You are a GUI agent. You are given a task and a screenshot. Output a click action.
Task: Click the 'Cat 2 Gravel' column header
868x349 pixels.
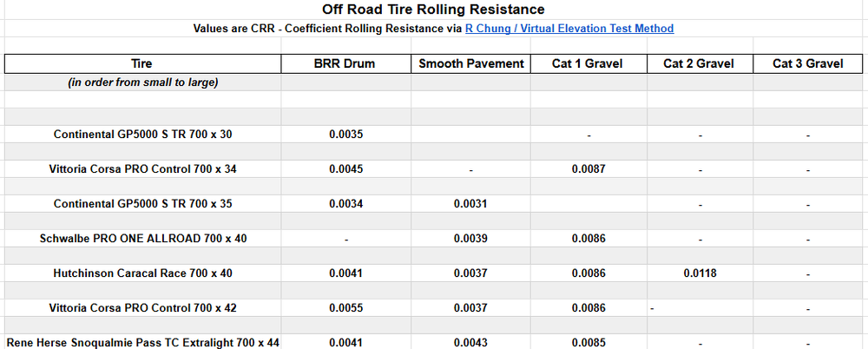[x=699, y=63]
